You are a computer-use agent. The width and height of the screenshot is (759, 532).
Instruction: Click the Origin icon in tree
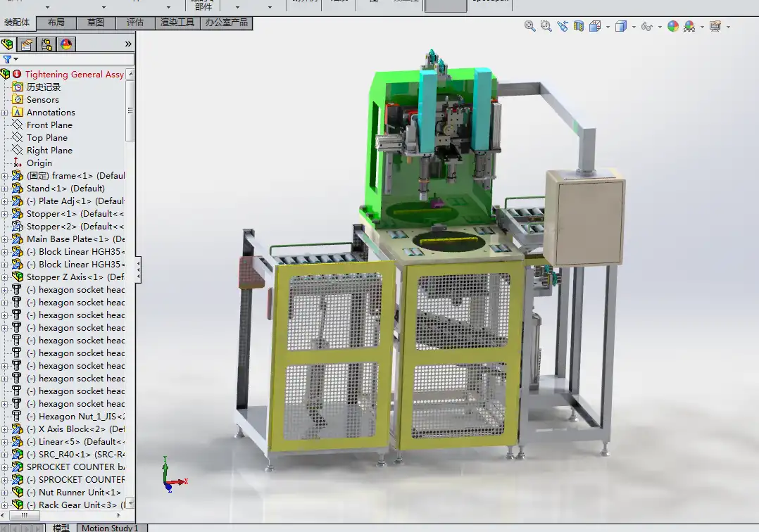pyautogui.click(x=18, y=163)
